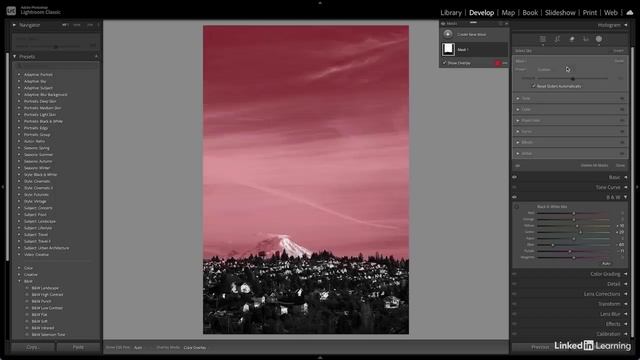The width and height of the screenshot is (640, 360).
Task: Click the cloud sync status icon
Action: [630, 13]
